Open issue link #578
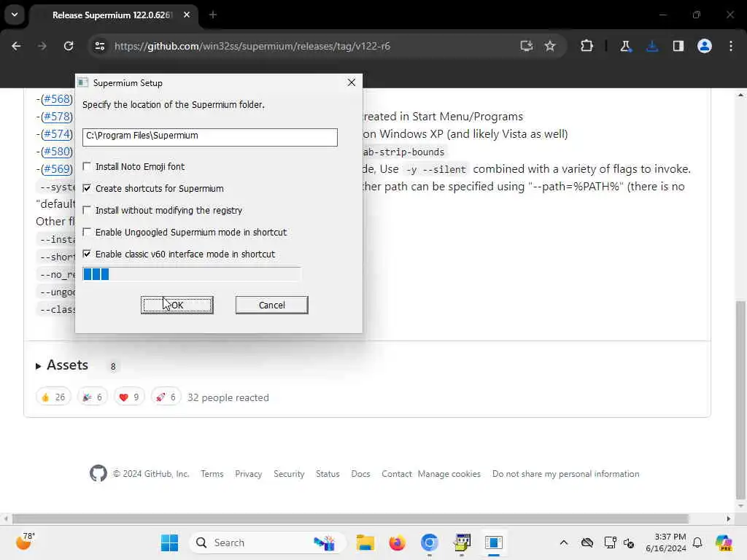 (x=57, y=117)
